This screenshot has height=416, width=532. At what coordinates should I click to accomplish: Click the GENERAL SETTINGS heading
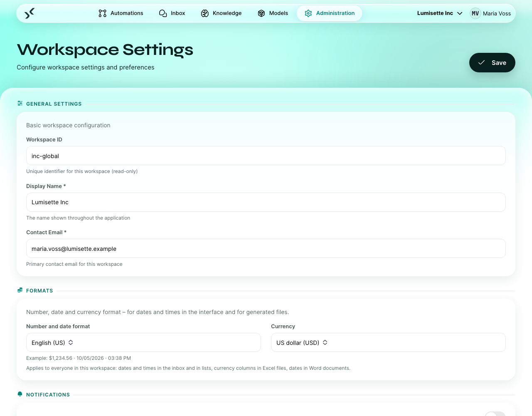coord(54,104)
